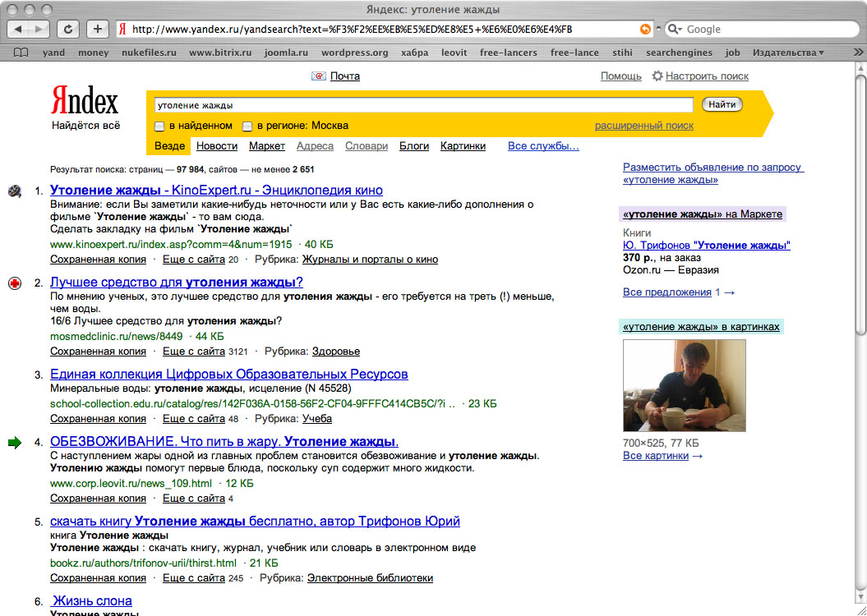
Task: Open 'Единая коллекция Цифровых Образовательных Ресурсов' result
Action: click(x=229, y=374)
